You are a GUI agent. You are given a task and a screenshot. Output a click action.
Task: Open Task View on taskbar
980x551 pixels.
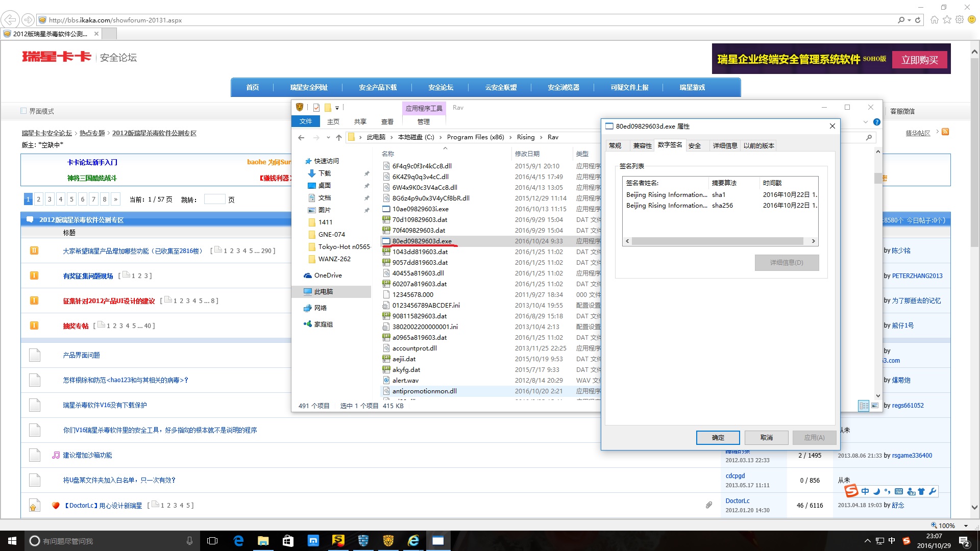(x=212, y=541)
